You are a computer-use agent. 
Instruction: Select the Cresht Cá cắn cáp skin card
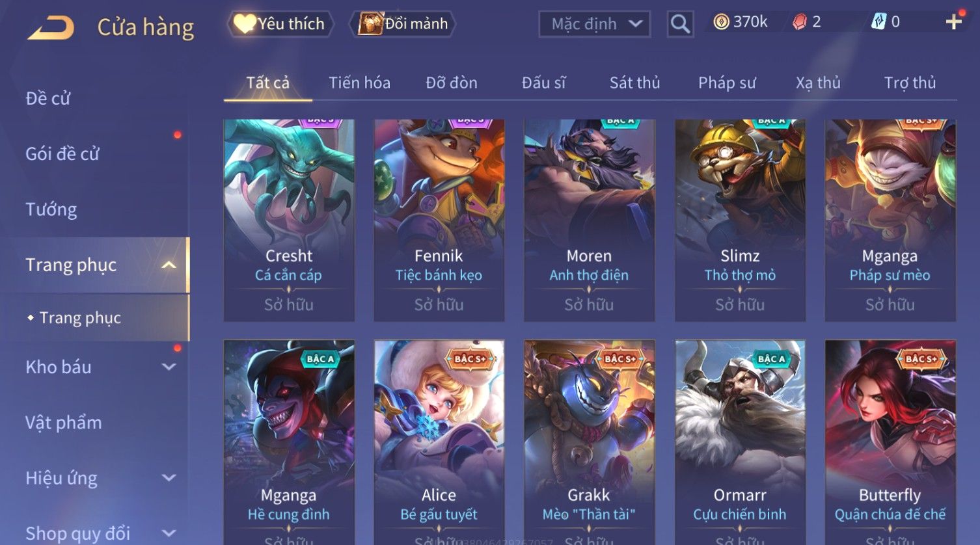click(x=289, y=220)
